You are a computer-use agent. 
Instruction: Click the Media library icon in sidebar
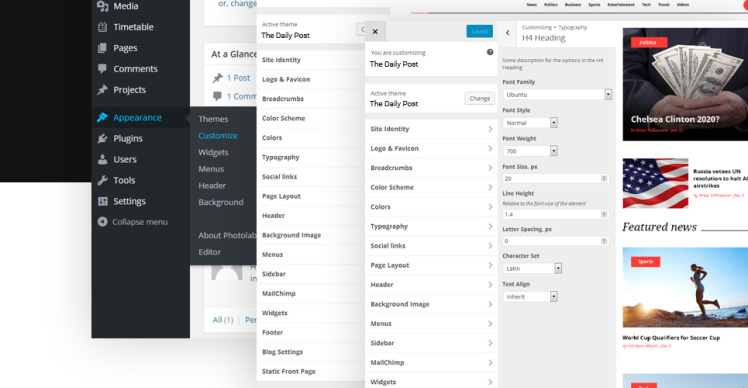(102, 6)
